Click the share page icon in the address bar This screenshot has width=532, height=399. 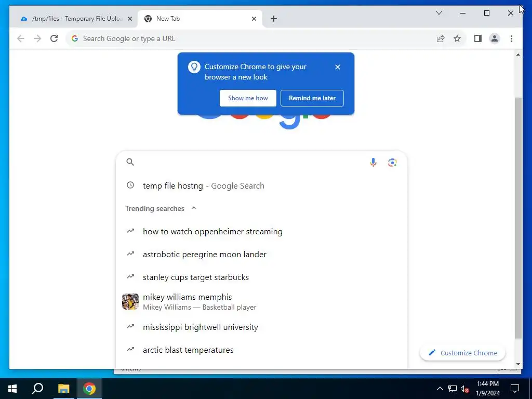[x=441, y=38]
